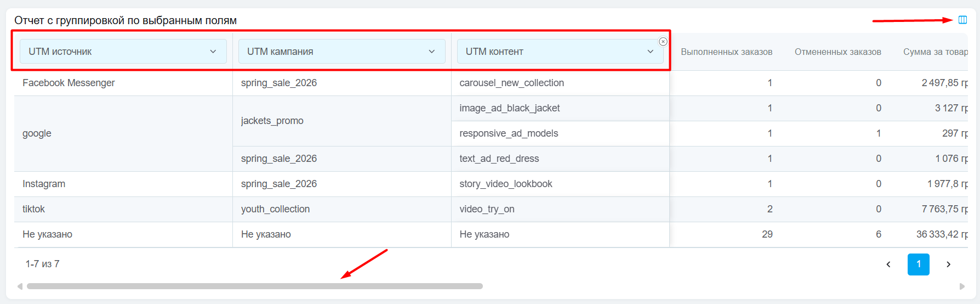
Task: Click the google source cell
Action: pos(37,133)
